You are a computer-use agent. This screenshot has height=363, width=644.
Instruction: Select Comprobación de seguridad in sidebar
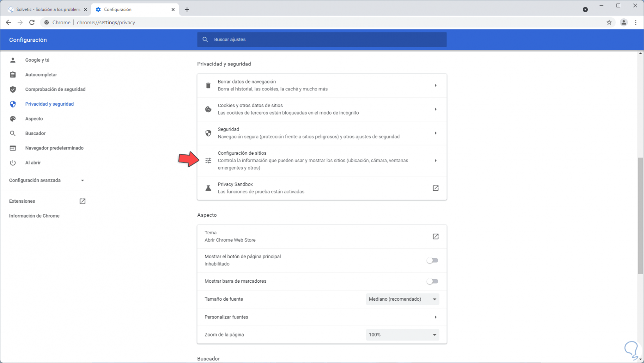coord(55,89)
